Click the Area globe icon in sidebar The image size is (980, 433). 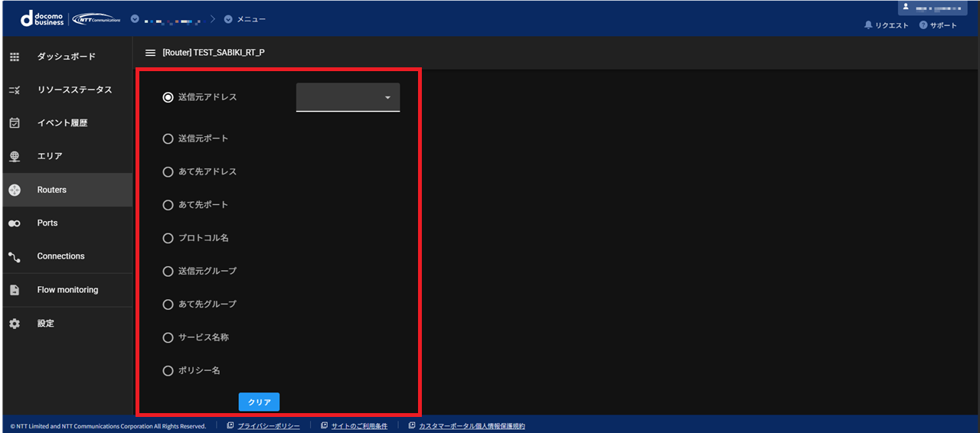point(15,156)
